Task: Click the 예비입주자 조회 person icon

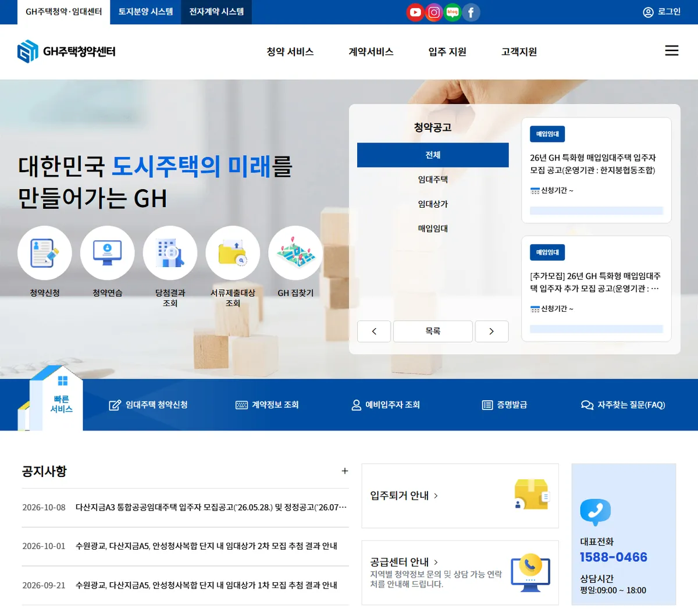Action: [x=357, y=405]
